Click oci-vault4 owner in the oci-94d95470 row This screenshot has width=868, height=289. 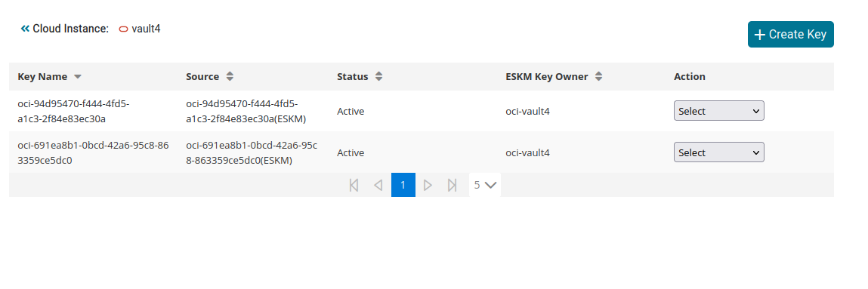pyautogui.click(x=527, y=111)
